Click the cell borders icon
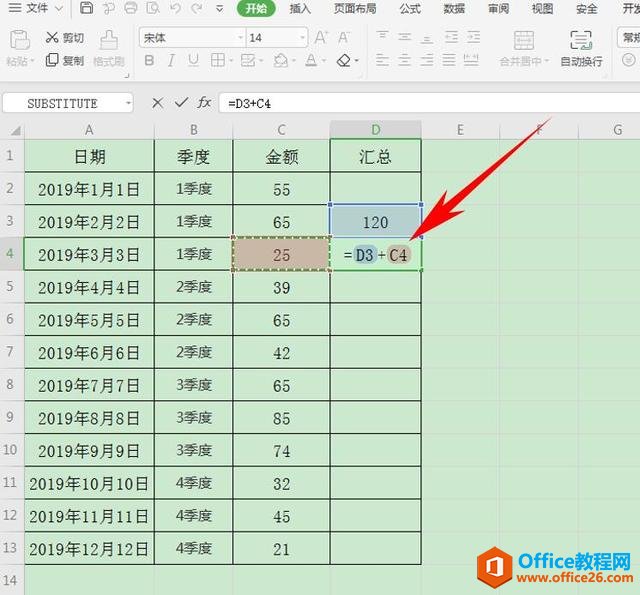This screenshot has width=640, height=595. (218, 61)
